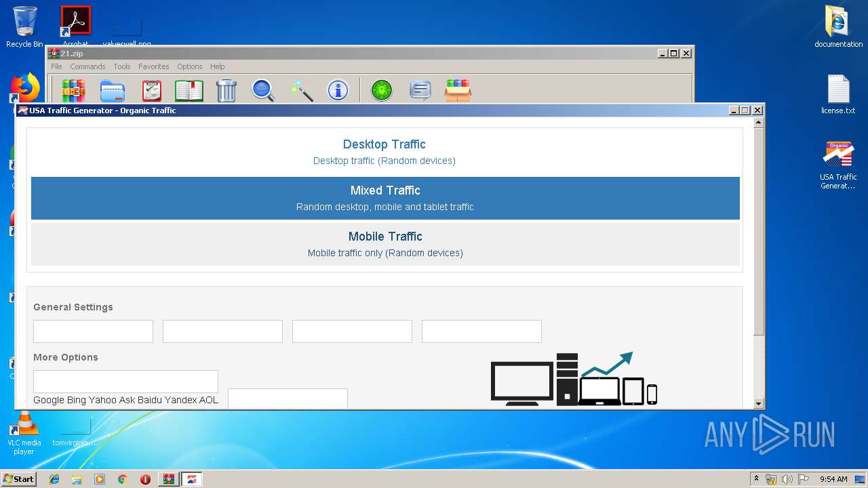This screenshot has height=488, width=868.
Task: Click the More Options input field
Action: point(125,382)
